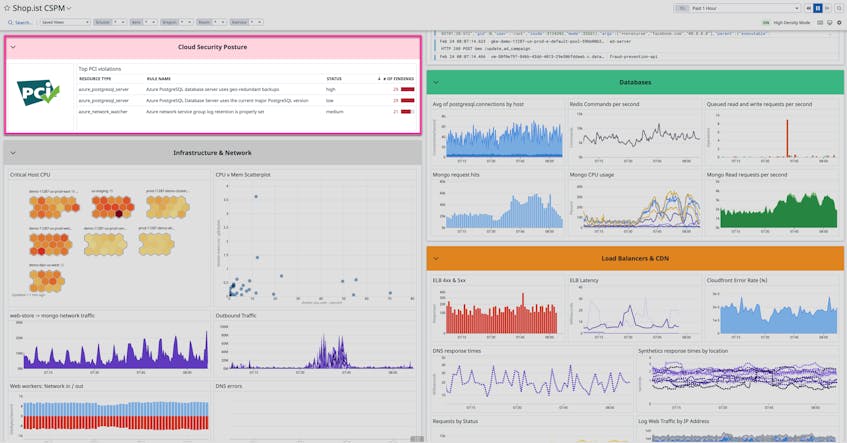Viewport: 847px width, 443px height.
Task: Star the Shop.ist CSPM dashboard as favorite
Action: (x=7, y=8)
